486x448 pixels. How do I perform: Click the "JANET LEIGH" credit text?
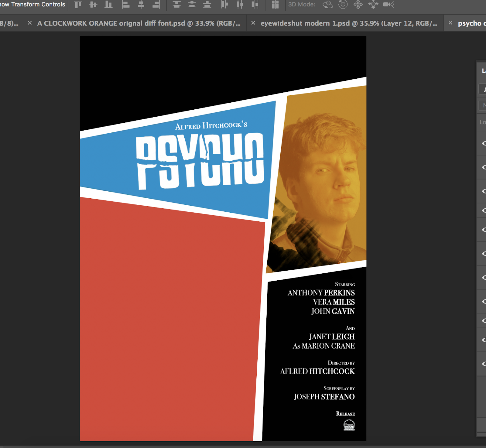(332, 337)
